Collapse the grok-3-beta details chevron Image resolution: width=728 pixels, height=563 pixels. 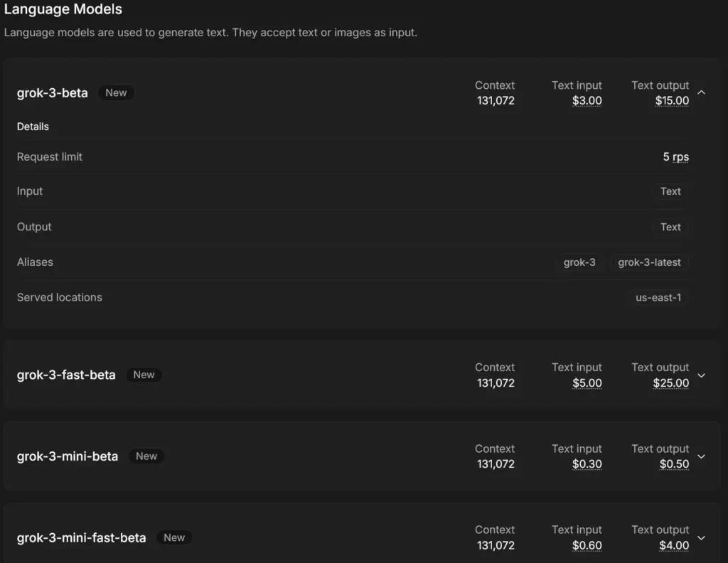702,93
